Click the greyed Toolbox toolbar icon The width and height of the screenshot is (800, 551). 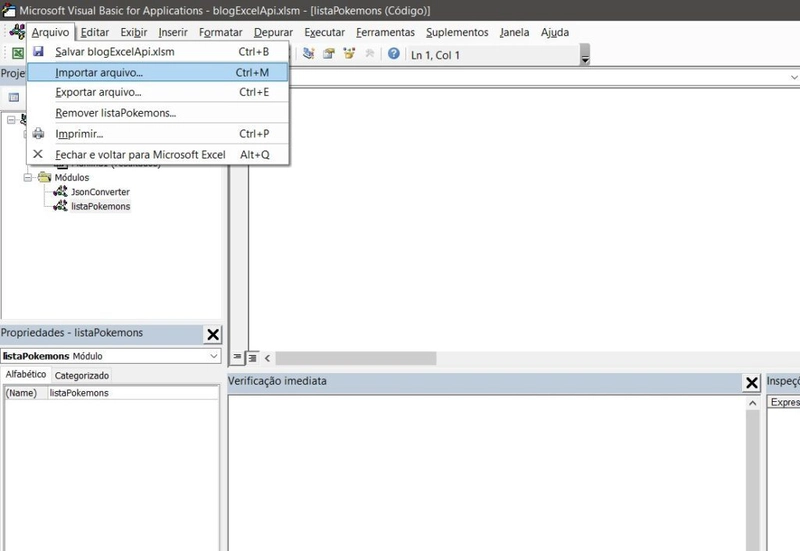click(369, 54)
